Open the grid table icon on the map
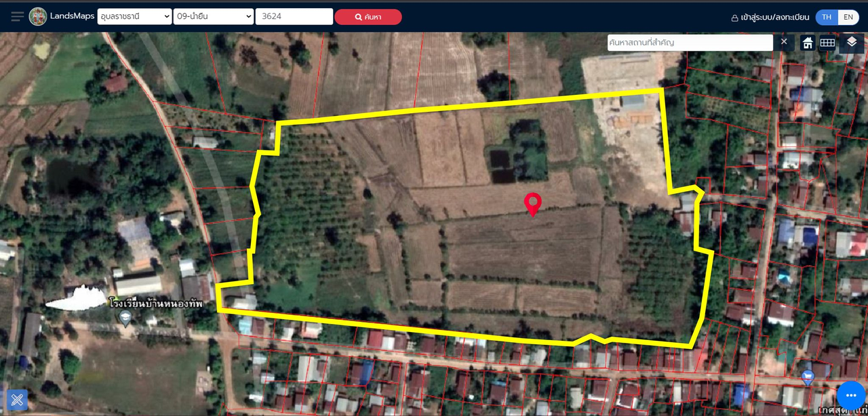This screenshot has height=416, width=868. [827, 43]
